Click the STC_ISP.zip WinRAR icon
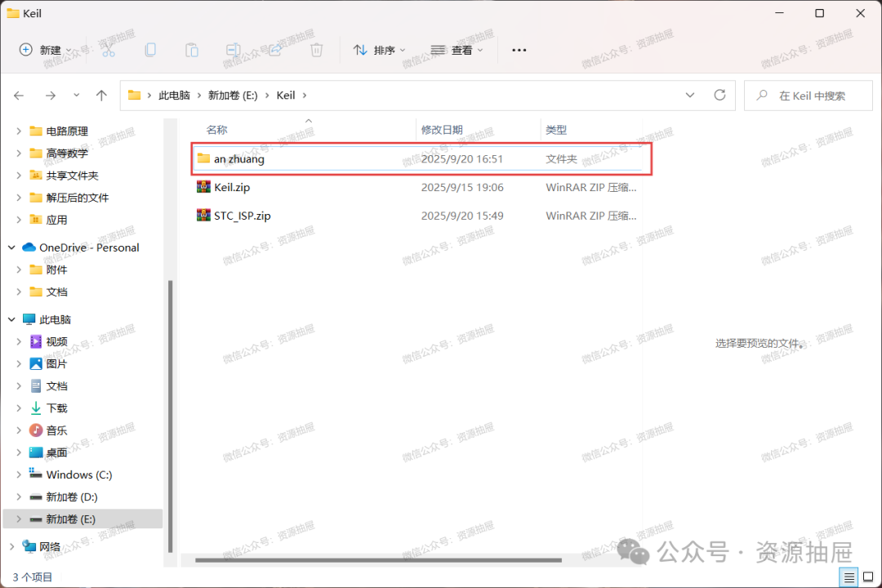 tap(203, 216)
